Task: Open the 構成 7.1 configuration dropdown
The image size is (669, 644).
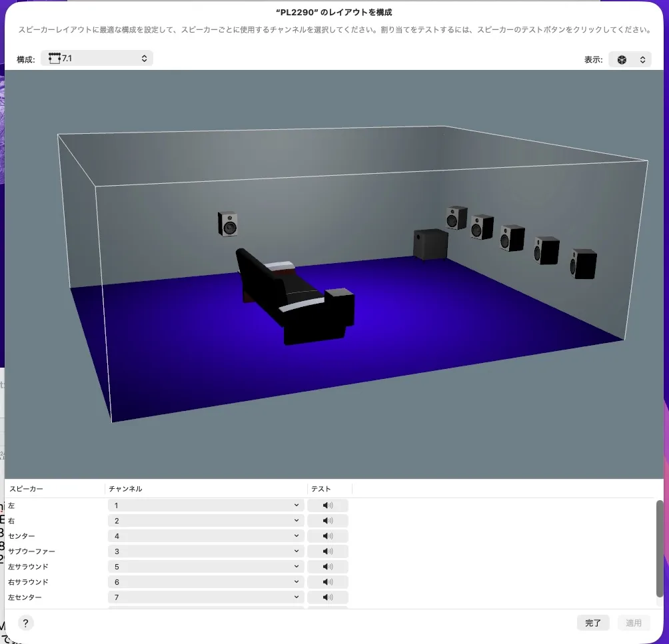Action: pyautogui.click(x=97, y=59)
